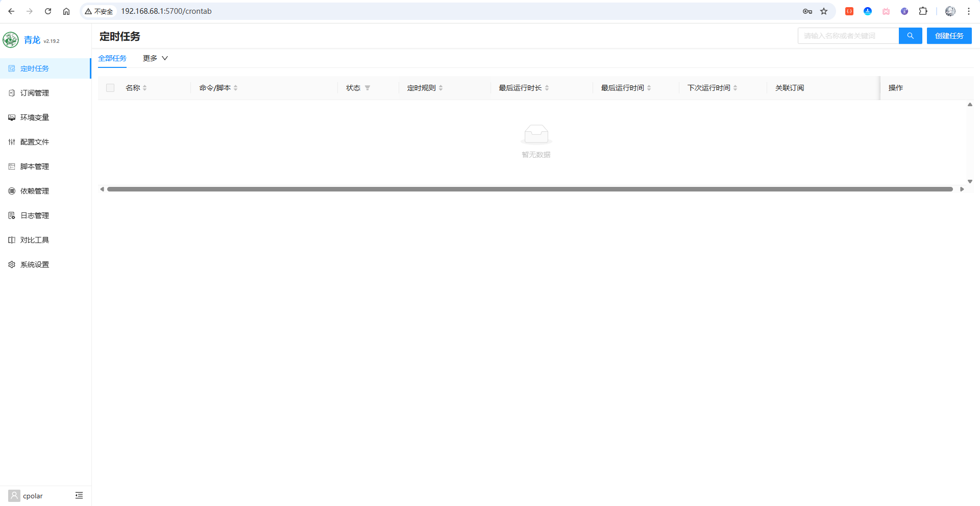The width and height of the screenshot is (980, 506).
Task: Click the 系统设置 gear icon
Action: coord(12,264)
